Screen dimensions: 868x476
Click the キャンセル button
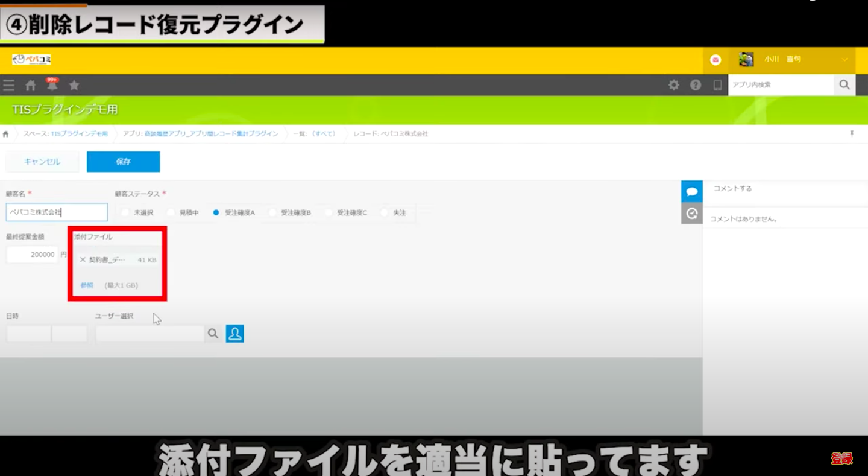(42, 162)
